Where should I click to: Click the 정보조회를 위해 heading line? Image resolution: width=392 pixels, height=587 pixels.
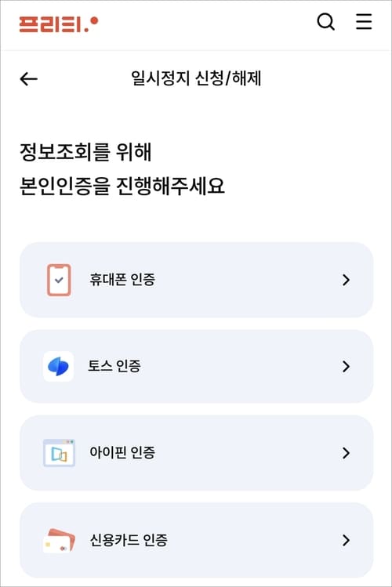point(85,152)
